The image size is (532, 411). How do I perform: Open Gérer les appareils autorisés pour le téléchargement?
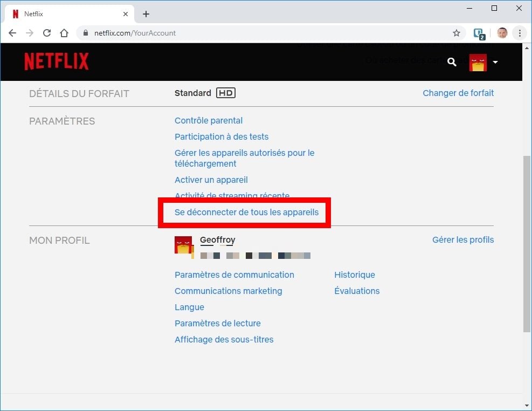[x=244, y=158]
